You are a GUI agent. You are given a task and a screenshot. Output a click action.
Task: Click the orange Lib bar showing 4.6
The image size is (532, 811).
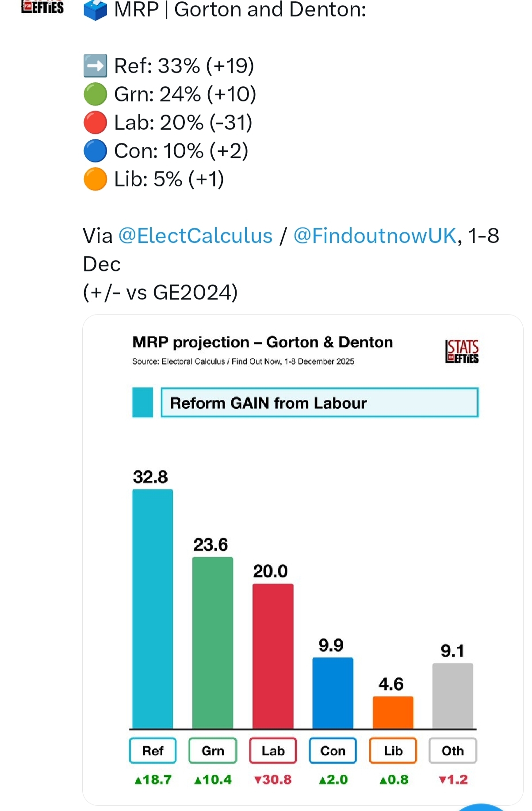coord(393,712)
